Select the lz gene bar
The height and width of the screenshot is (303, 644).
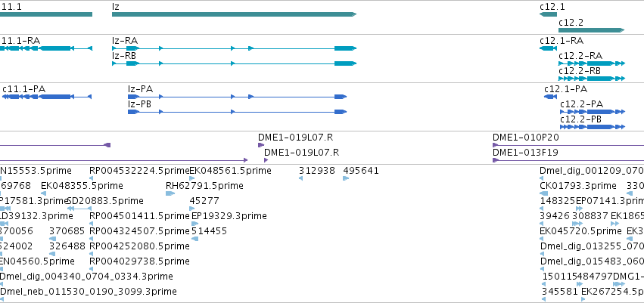pos(234,14)
